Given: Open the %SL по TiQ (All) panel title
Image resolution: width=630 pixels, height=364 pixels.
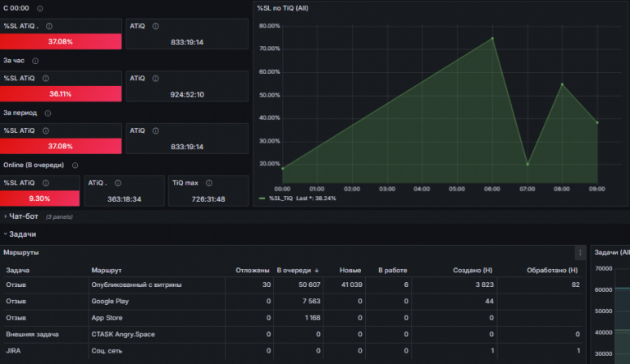Looking at the screenshot, I should [x=282, y=8].
